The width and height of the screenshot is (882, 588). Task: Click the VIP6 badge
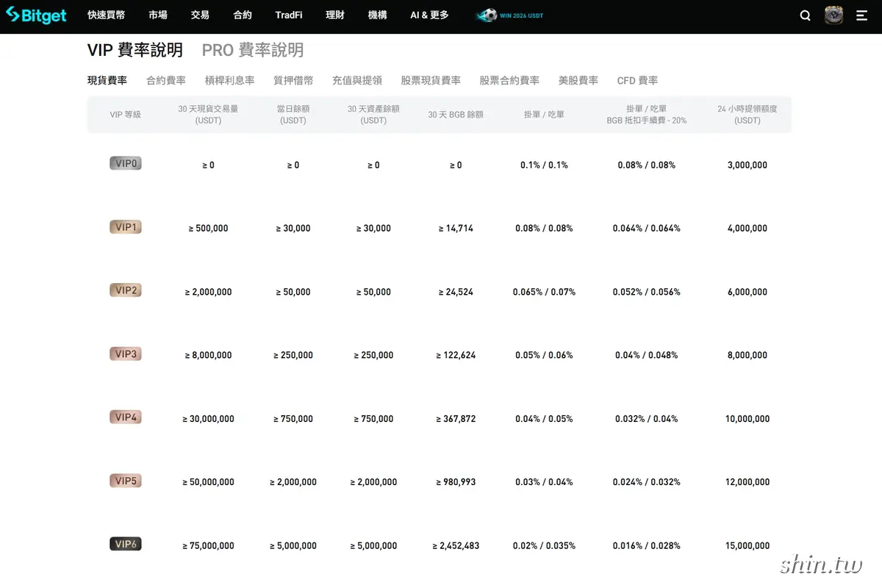click(x=126, y=544)
